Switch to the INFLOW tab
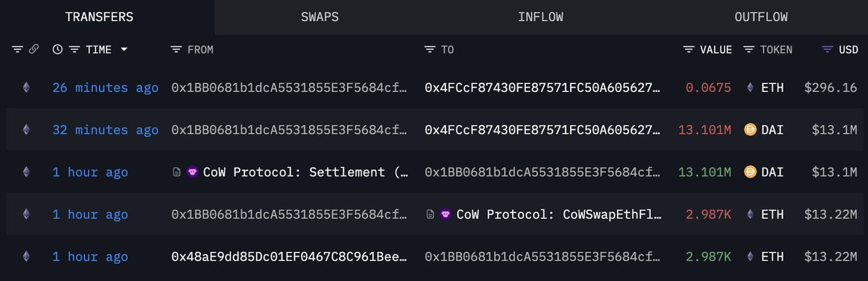Image resolution: width=868 pixels, height=281 pixels. (x=540, y=17)
